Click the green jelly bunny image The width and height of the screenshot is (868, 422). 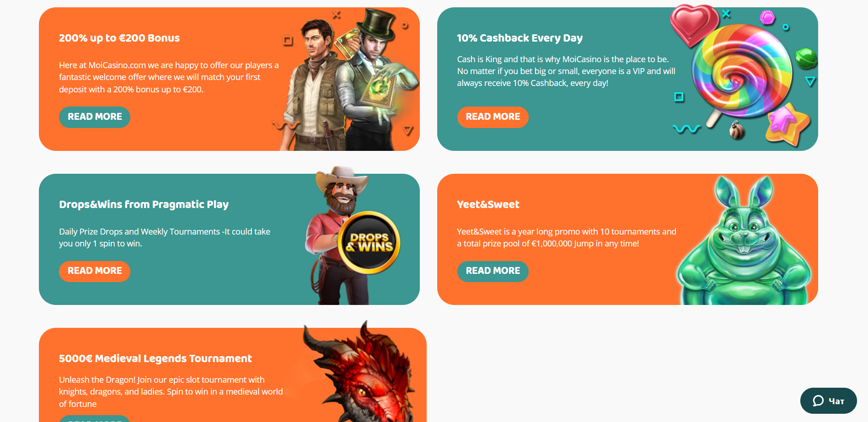coord(743,241)
